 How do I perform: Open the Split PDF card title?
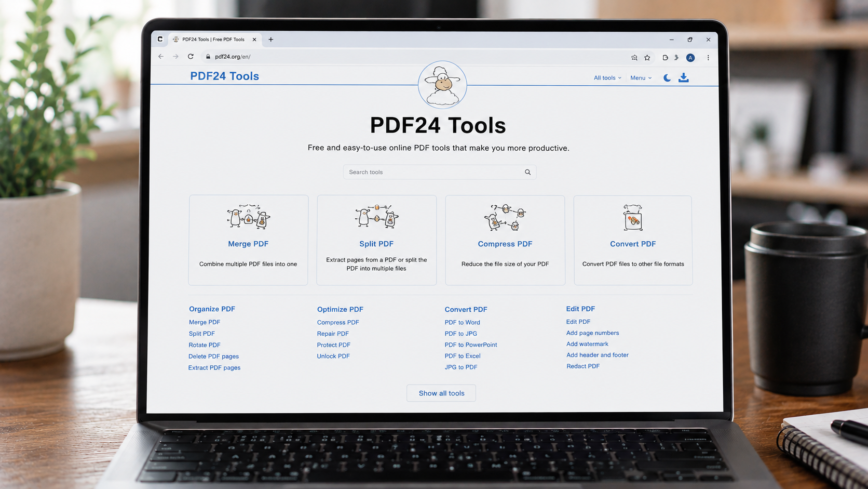pyautogui.click(x=376, y=244)
